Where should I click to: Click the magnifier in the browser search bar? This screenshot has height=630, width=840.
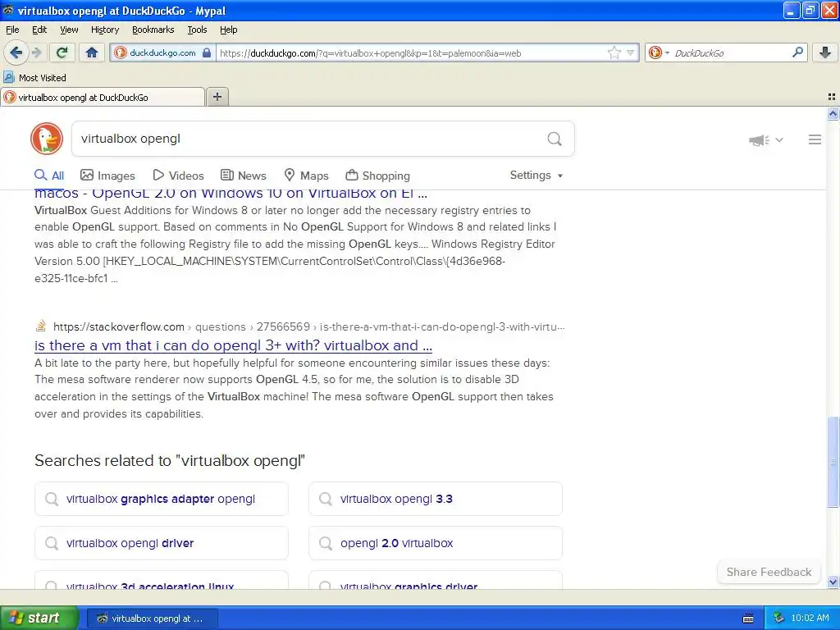pos(797,52)
